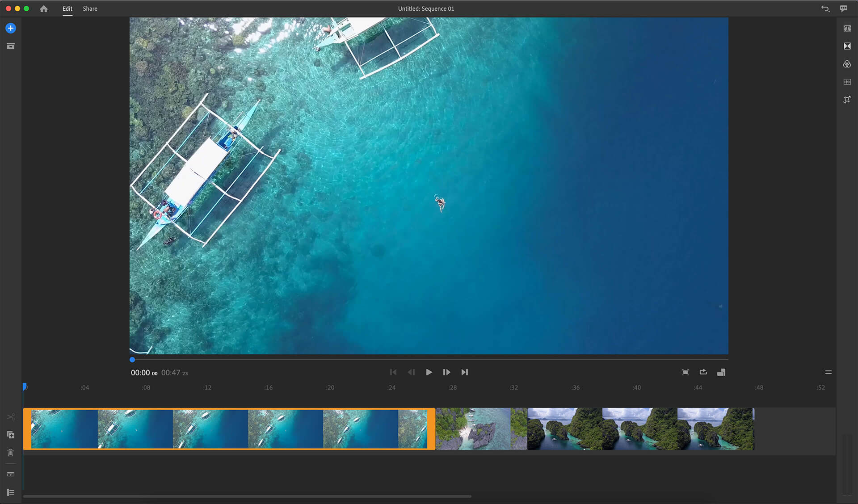Screen dimensions: 858x504
Task: Open the feedback speech bubble icon
Action: (844, 8)
